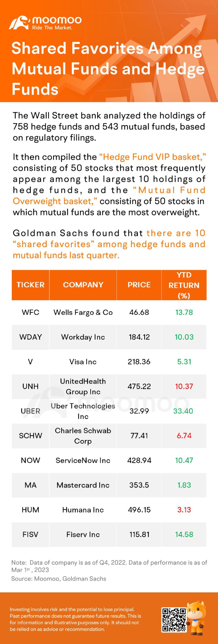Click Visa Inc's price 218.36
Screen dimensions: 218x644
tap(139, 362)
